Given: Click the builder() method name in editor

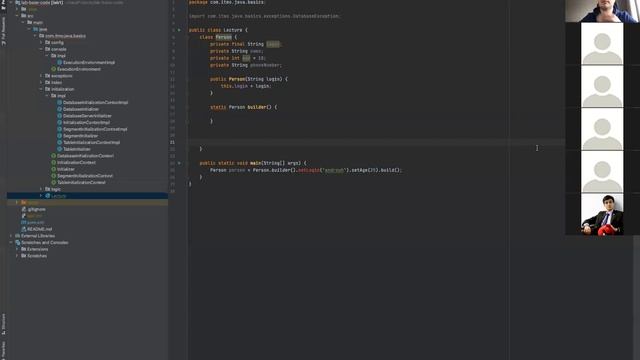Looking at the screenshot, I should coord(257,107).
